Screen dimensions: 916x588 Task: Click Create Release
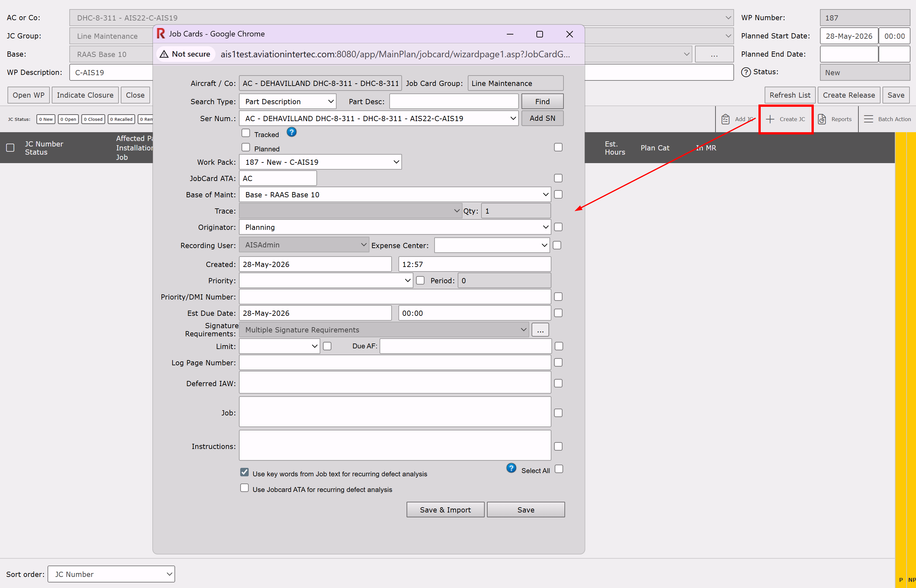point(849,95)
